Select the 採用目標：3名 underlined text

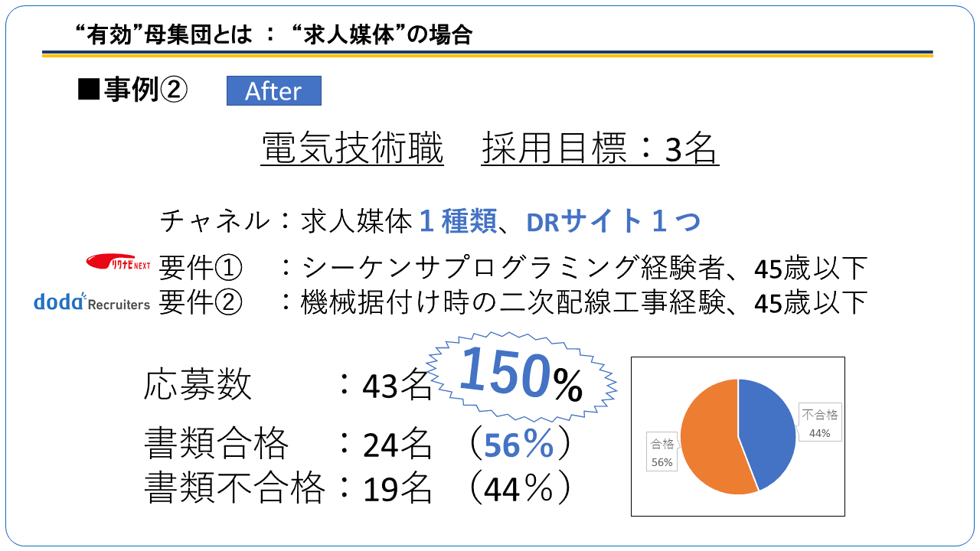click(x=599, y=149)
